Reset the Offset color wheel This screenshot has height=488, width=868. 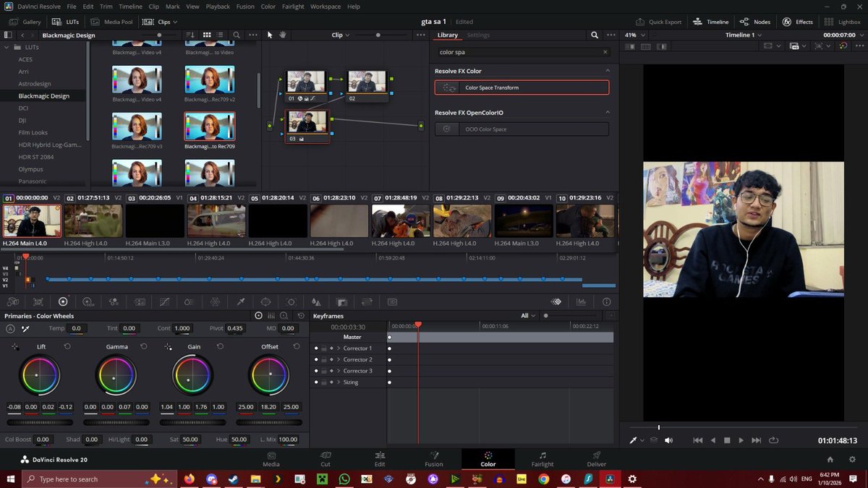[x=297, y=347]
